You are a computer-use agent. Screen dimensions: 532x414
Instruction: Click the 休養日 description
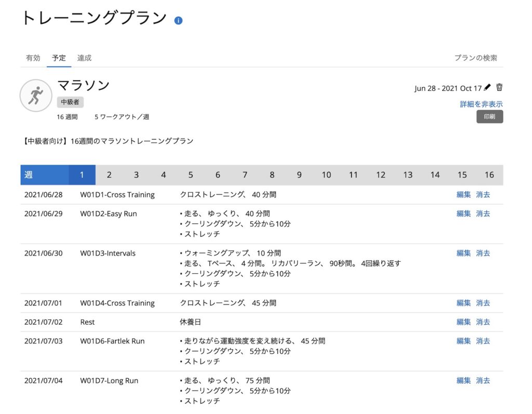click(190, 322)
